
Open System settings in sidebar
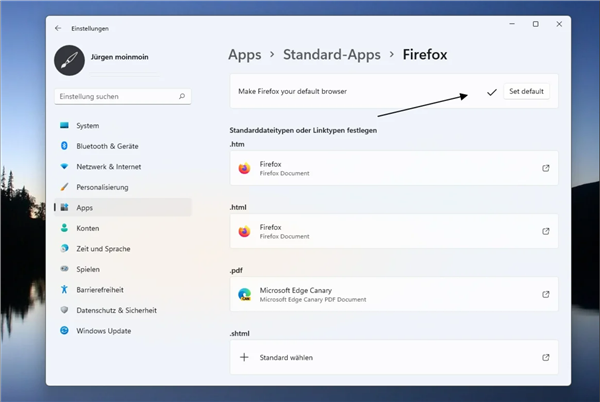[x=87, y=126]
